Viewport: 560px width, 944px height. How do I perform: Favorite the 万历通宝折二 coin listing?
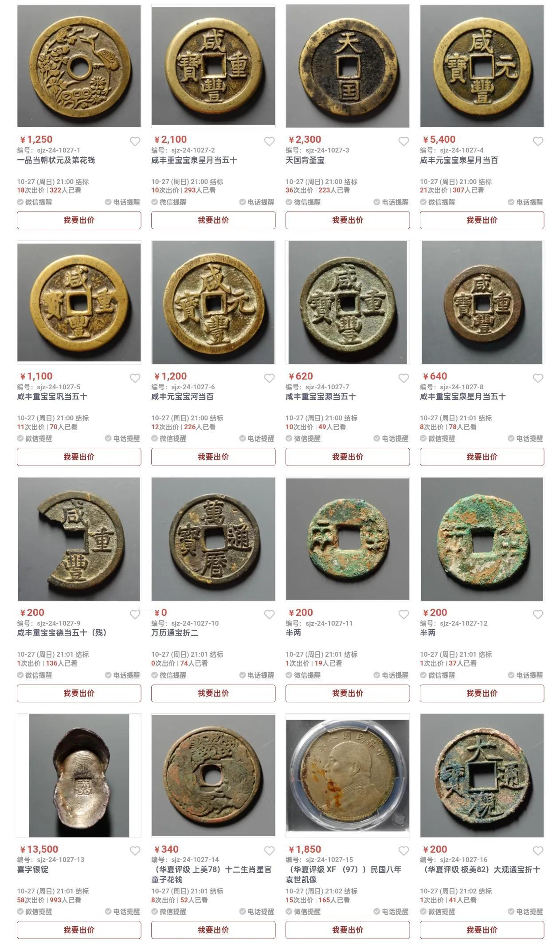[x=269, y=615]
